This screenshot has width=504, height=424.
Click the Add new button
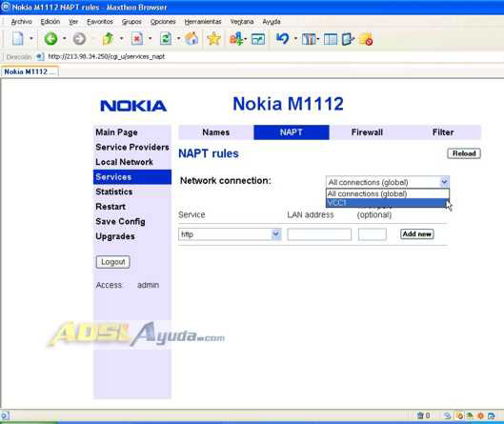pyautogui.click(x=417, y=233)
